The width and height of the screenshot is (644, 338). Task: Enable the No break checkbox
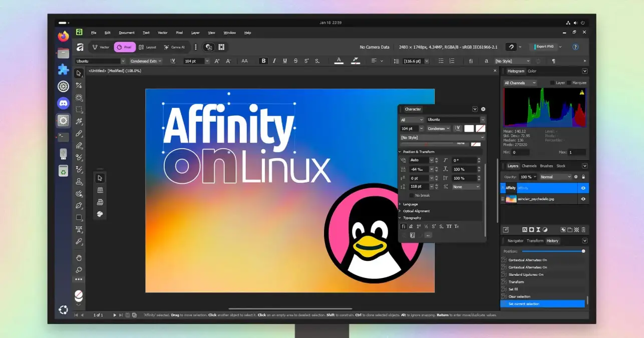coord(412,195)
